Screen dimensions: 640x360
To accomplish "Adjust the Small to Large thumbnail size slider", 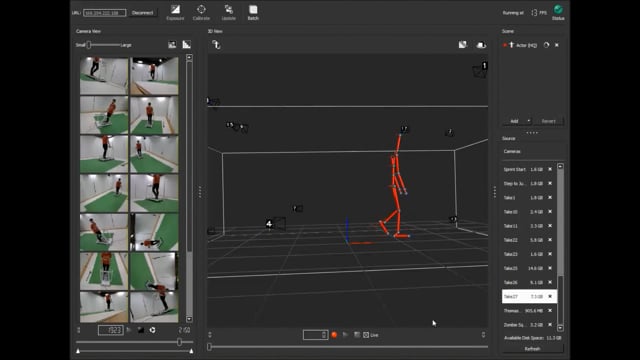I will coord(89,45).
